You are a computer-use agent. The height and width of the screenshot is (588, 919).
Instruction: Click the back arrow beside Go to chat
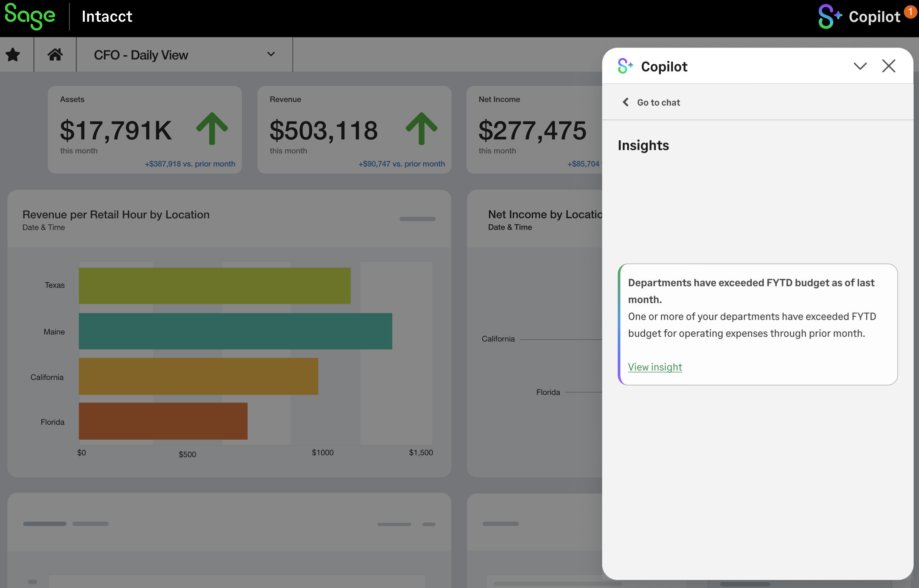pyautogui.click(x=626, y=102)
